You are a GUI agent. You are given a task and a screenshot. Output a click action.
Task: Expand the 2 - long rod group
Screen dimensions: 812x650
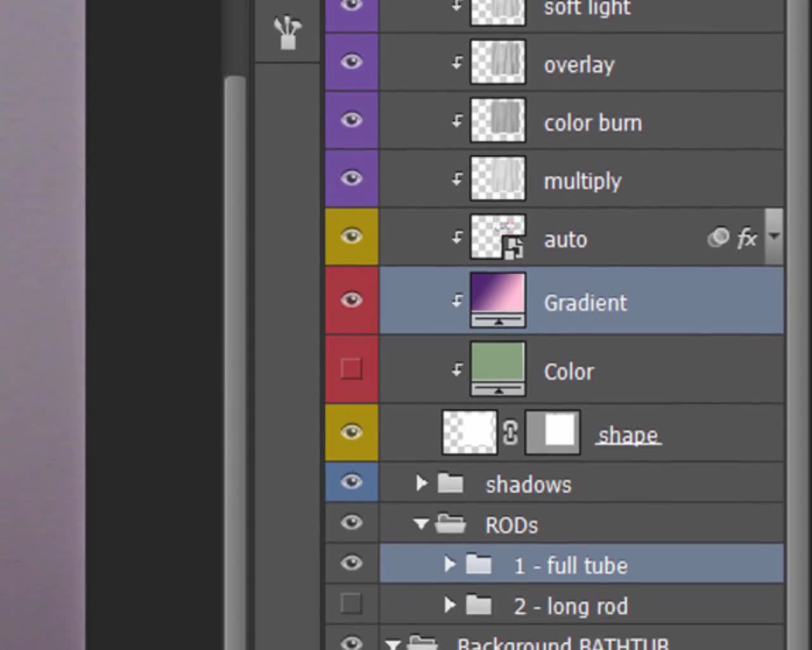tap(450, 605)
